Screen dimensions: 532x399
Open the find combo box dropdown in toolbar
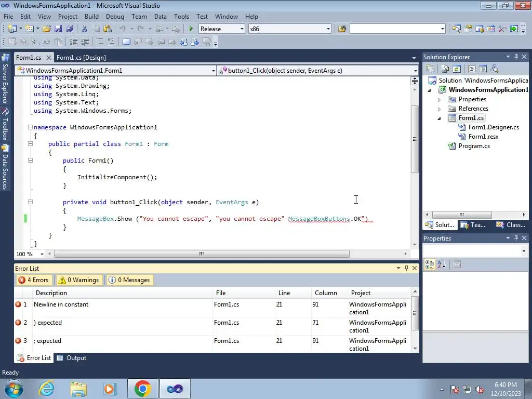pyautogui.click(x=443, y=29)
